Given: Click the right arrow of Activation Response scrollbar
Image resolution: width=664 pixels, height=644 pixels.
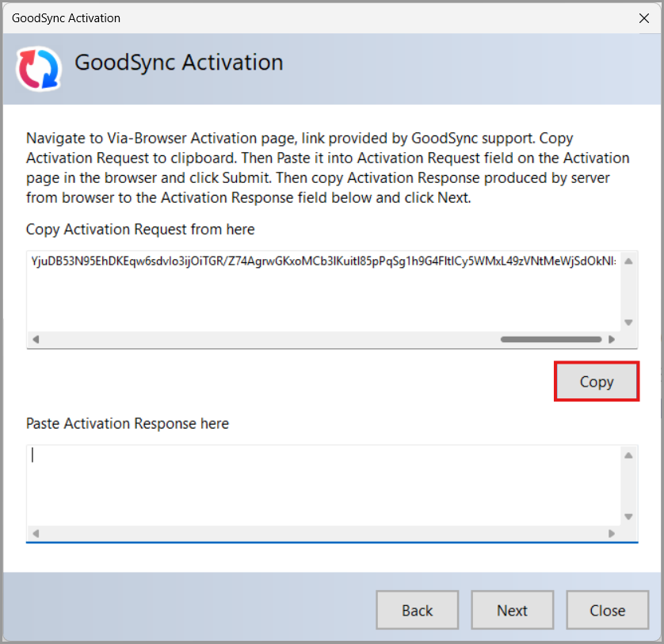Looking at the screenshot, I should (612, 533).
